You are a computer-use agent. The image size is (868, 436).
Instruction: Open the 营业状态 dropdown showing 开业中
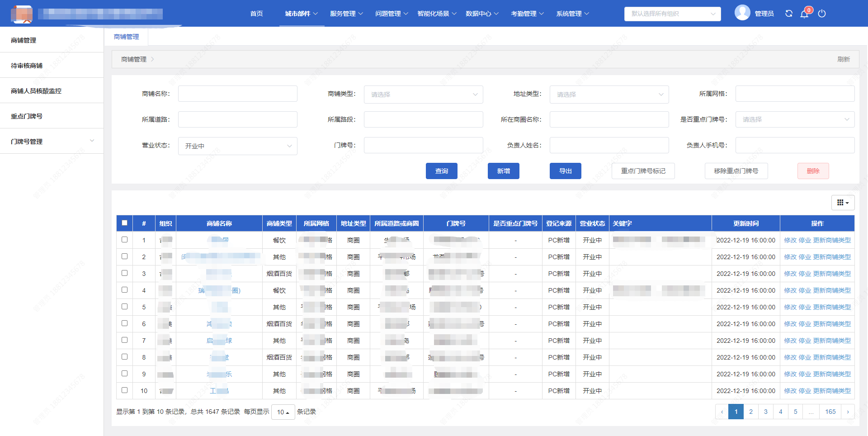click(x=238, y=146)
